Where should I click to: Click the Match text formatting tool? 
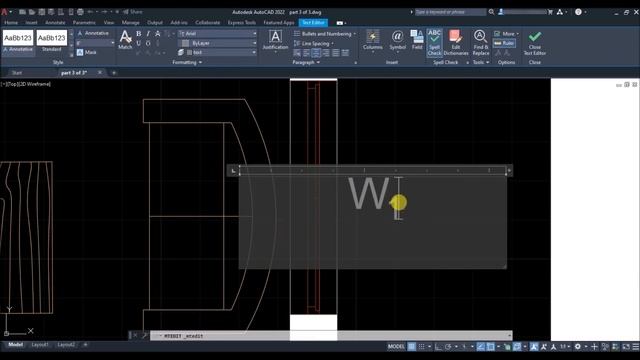pyautogui.click(x=125, y=40)
